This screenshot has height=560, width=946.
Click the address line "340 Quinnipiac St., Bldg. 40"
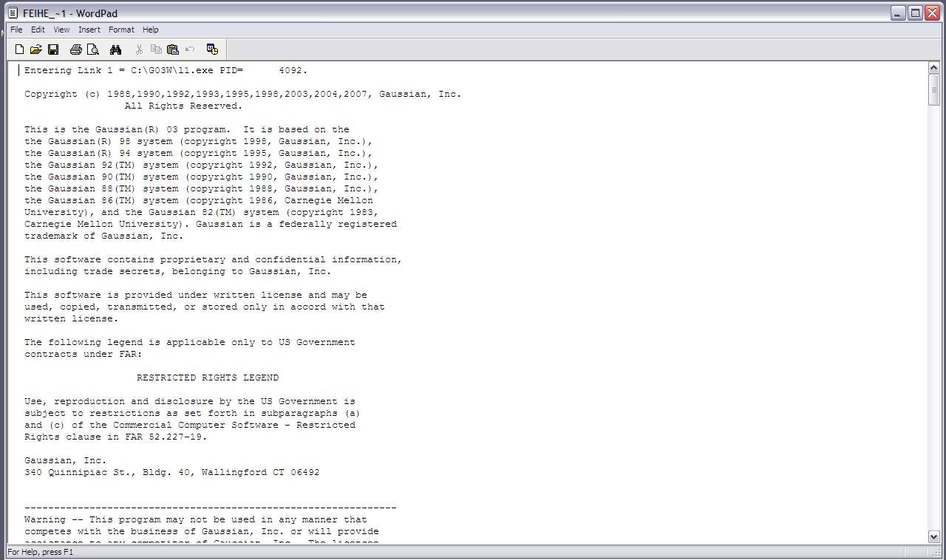click(x=171, y=472)
